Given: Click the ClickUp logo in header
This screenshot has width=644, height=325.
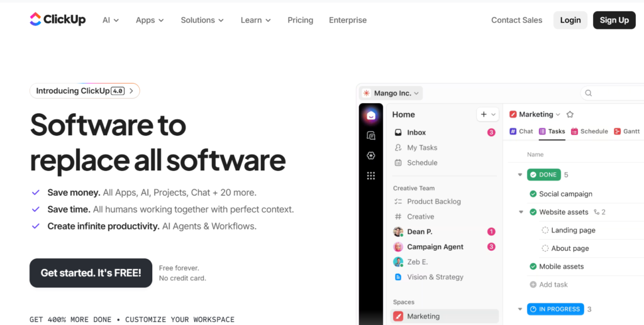Looking at the screenshot, I should [x=58, y=20].
